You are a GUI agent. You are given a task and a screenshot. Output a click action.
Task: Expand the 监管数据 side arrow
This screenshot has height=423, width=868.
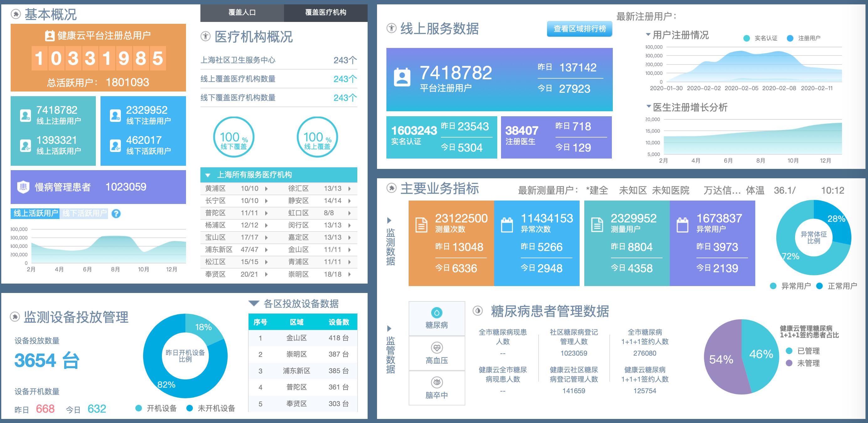tap(389, 328)
